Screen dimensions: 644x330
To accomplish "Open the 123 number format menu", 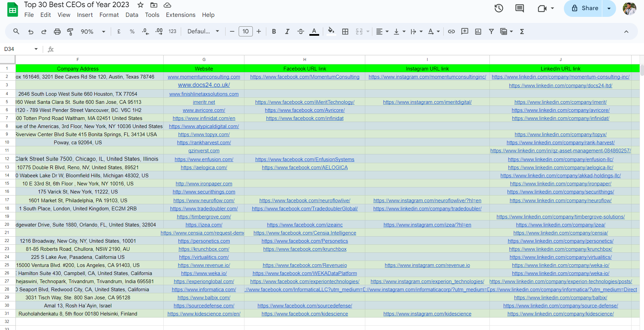I will pyautogui.click(x=172, y=31).
